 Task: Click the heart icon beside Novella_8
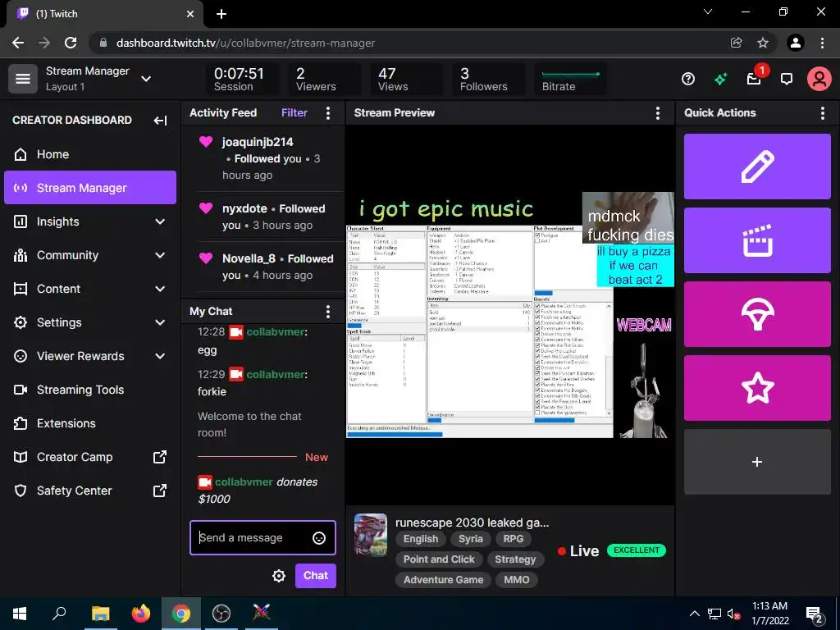click(x=206, y=258)
